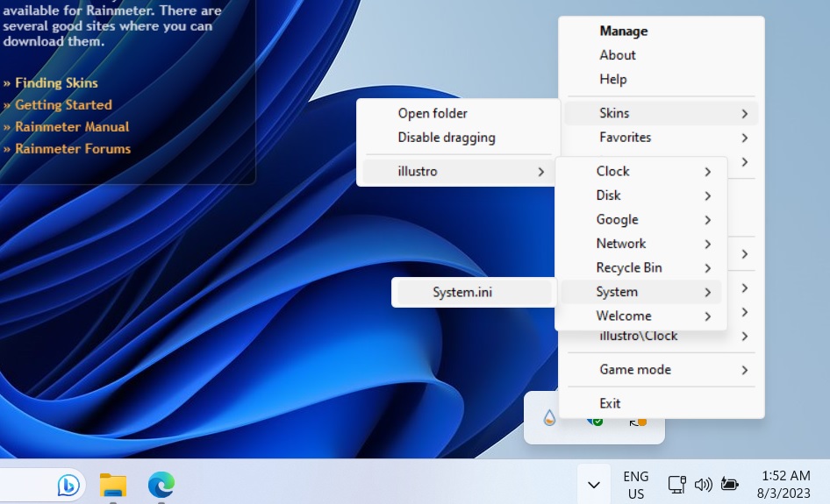Expand the Game mode submenu
Screen dimensions: 830x504
[x=662, y=370]
